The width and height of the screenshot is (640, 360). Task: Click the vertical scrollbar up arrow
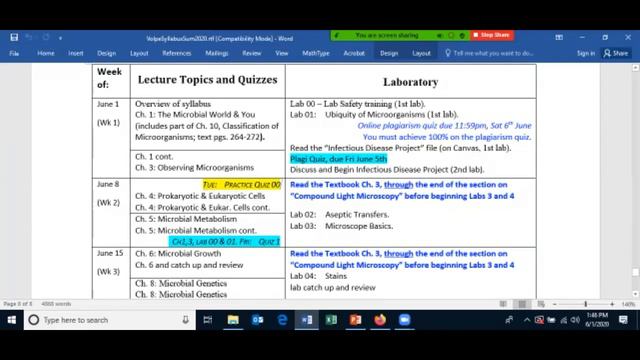636,68
